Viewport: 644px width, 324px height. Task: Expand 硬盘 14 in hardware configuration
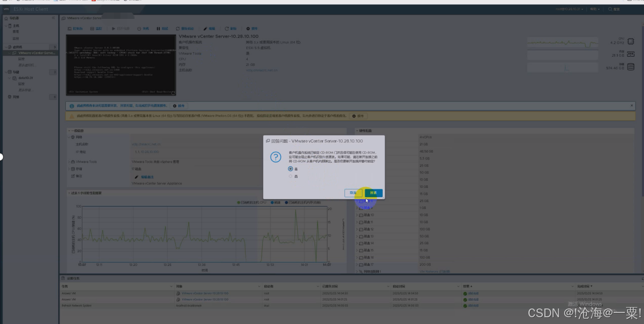(x=358, y=243)
